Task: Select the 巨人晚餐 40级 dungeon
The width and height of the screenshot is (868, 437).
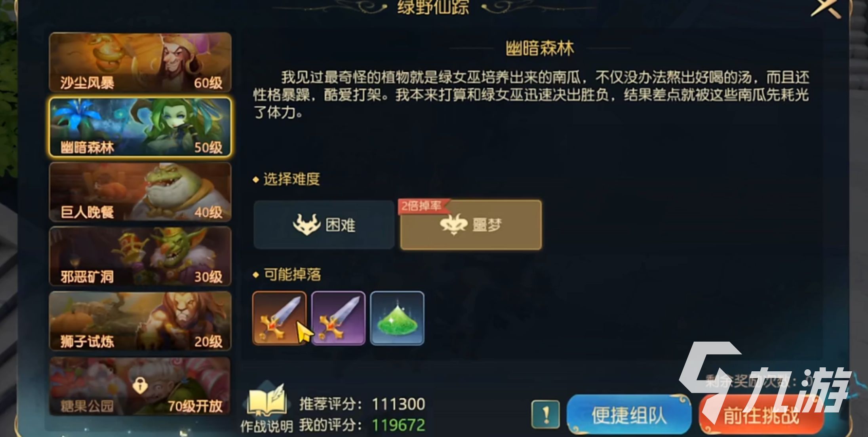Action: click(x=140, y=192)
